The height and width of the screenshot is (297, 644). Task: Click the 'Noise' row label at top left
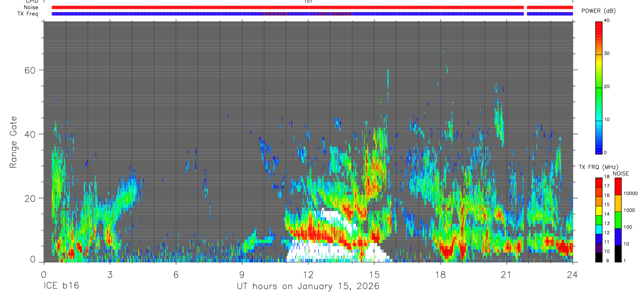click(x=31, y=7)
